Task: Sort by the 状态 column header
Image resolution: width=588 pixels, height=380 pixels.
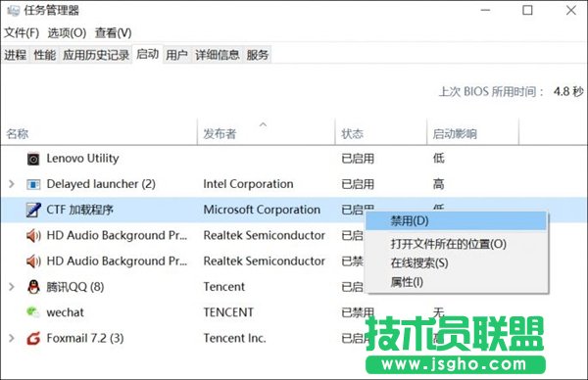Action: tap(381, 133)
